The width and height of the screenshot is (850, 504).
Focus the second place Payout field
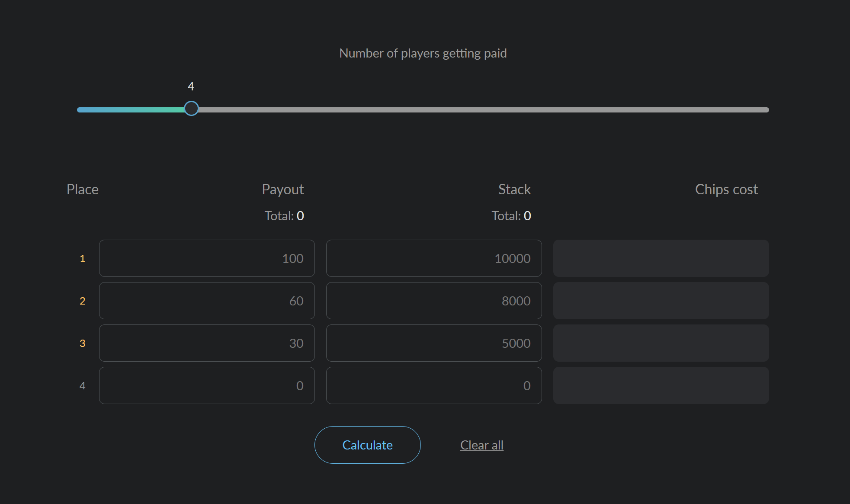(x=207, y=301)
